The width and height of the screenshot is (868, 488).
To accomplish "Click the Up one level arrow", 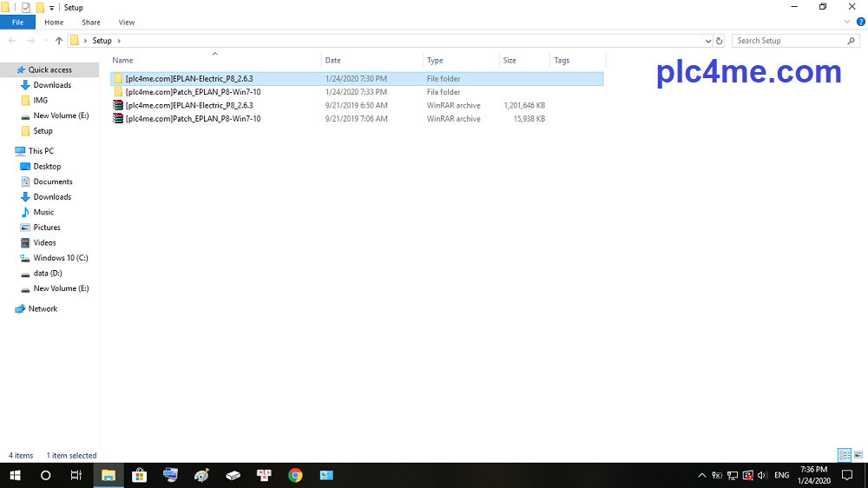I will [59, 41].
